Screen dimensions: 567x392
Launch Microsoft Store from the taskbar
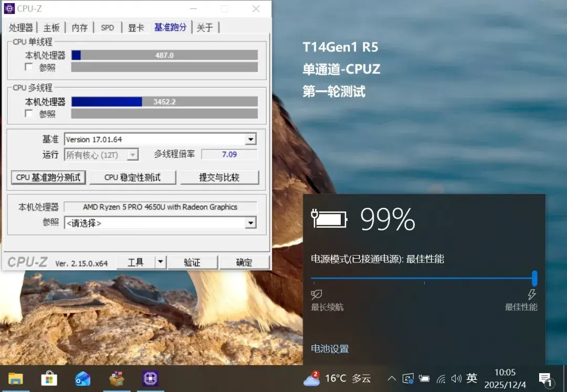(49, 379)
